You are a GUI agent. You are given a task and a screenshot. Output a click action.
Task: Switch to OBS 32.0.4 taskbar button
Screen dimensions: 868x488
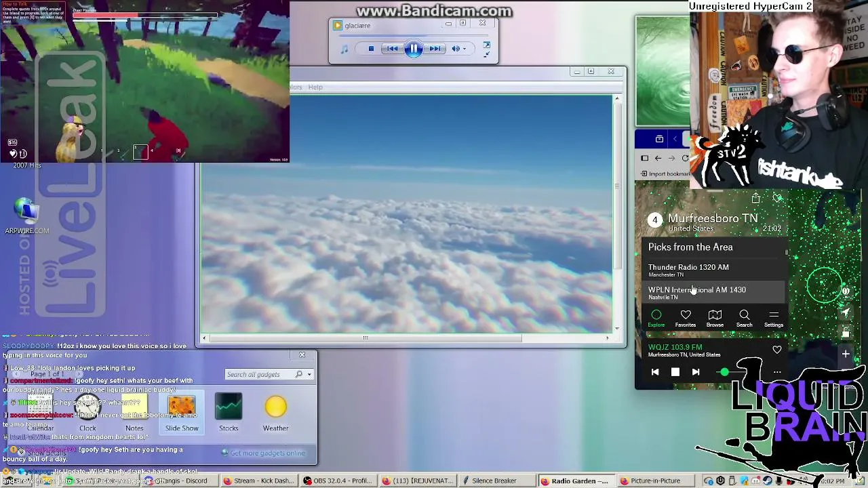pyautogui.click(x=338, y=481)
